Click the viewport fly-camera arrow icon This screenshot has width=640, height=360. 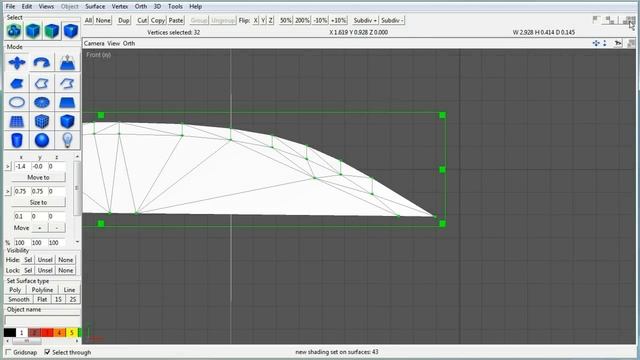pyautogui.click(x=618, y=43)
